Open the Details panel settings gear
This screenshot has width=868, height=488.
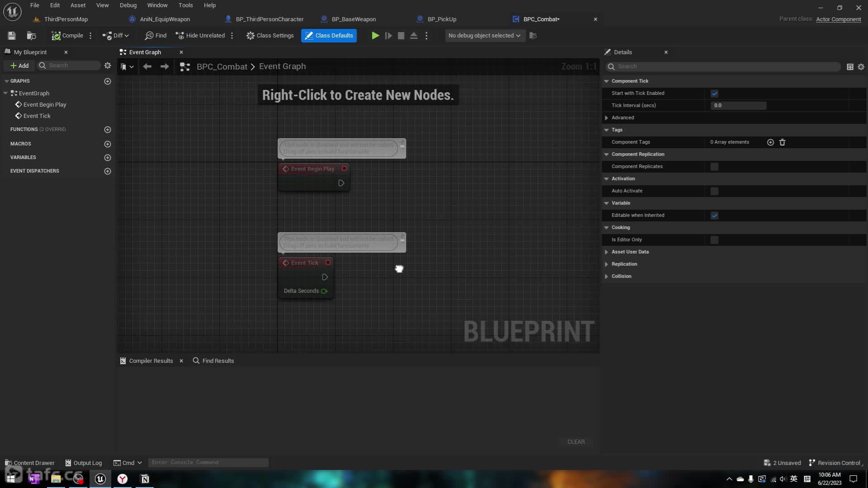click(861, 67)
